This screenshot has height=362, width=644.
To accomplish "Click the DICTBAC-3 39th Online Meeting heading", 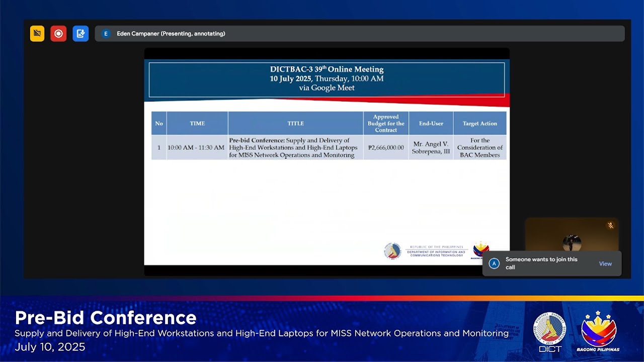I will click(x=327, y=69).
